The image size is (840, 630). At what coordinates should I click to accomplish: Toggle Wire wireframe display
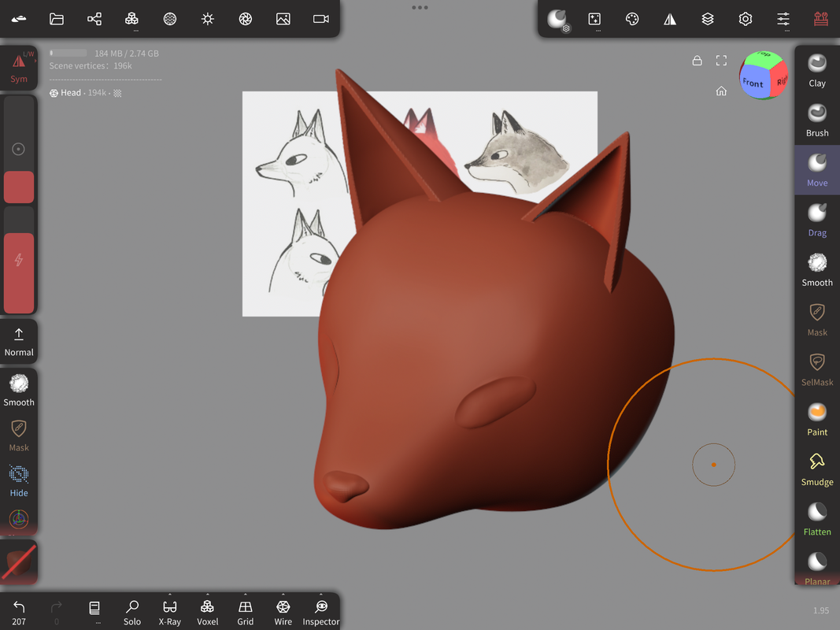pyautogui.click(x=283, y=611)
